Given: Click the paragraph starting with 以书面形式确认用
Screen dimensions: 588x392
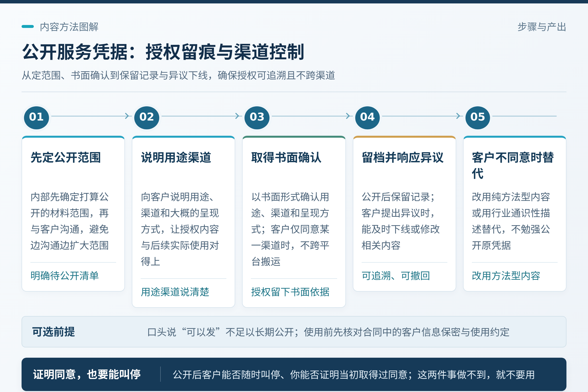Looking at the screenshot, I should tap(290, 229).
